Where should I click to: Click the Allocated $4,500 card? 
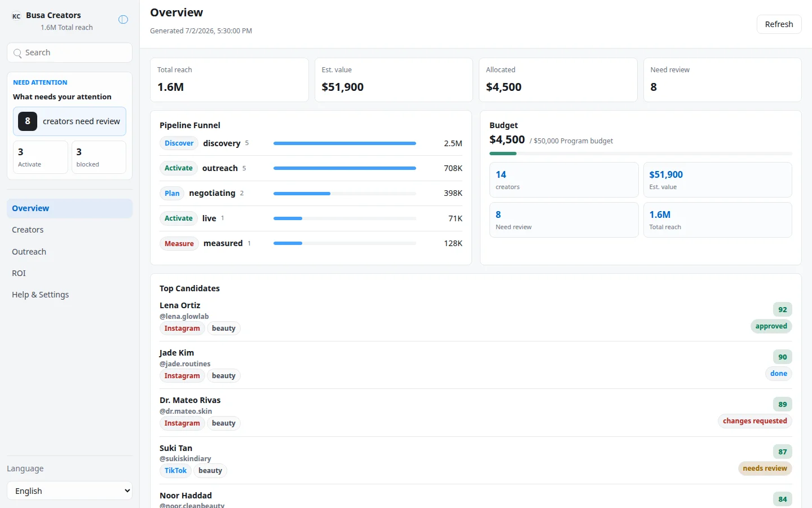[558, 80]
